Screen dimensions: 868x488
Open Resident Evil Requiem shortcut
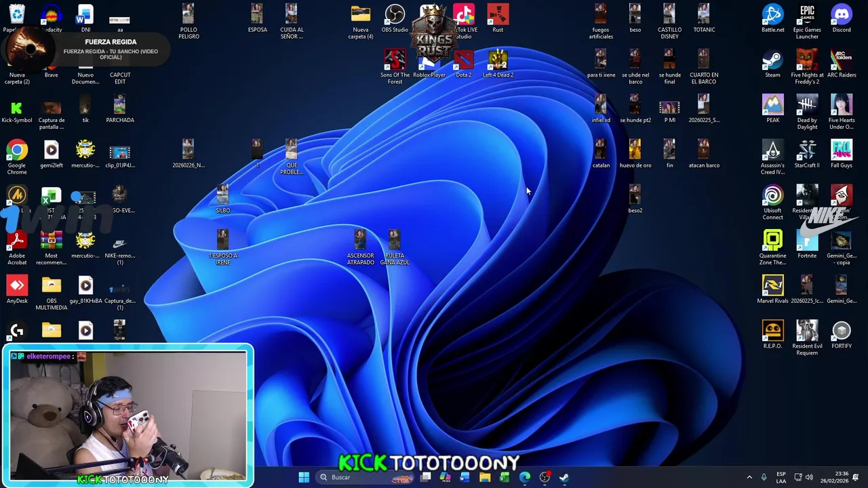(807, 338)
